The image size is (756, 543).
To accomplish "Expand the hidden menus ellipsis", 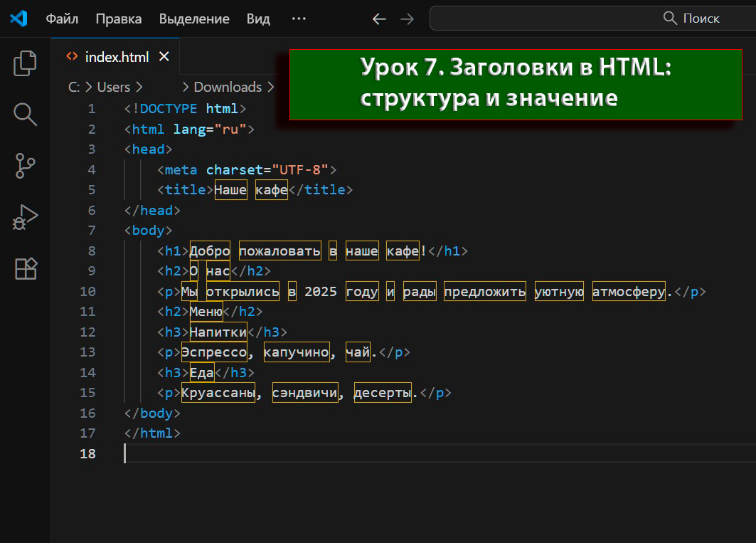I will click(x=299, y=19).
